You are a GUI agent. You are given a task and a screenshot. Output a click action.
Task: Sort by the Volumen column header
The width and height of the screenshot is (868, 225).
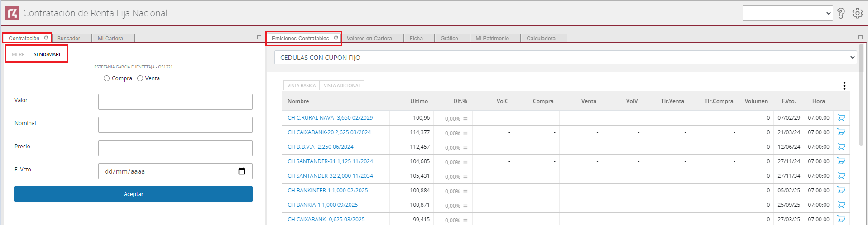click(x=756, y=101)
